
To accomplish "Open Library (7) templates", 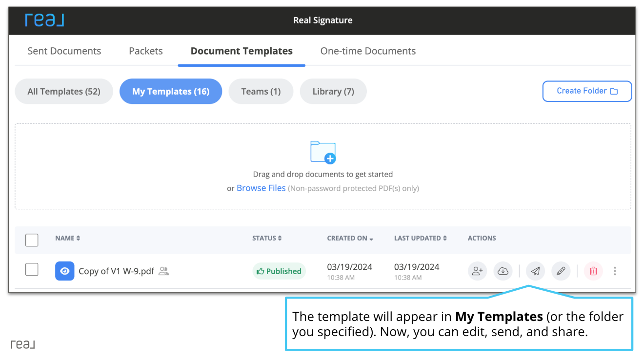I will [333, 91].
